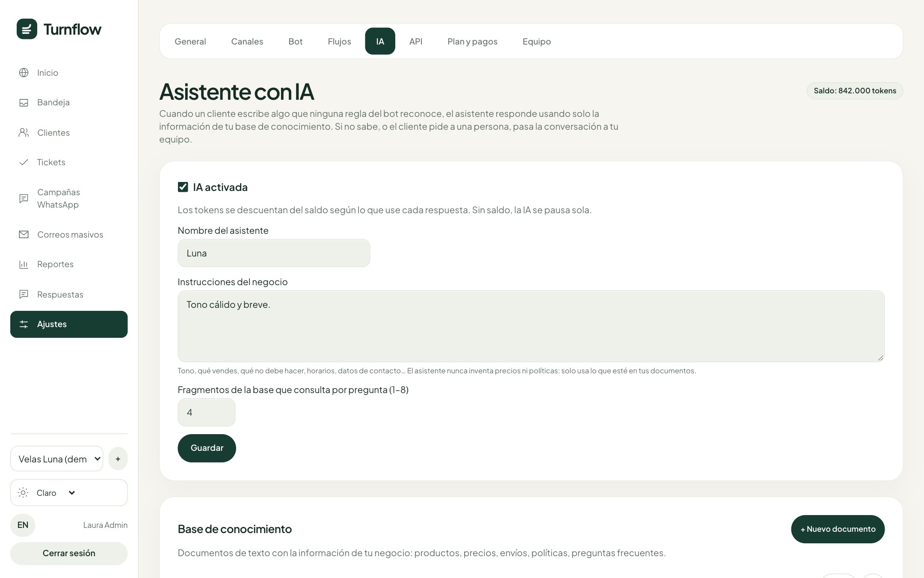Screen dimensions: 924x578
Task: Switch to the Canales tab
Action: click(x=247, y=42)
